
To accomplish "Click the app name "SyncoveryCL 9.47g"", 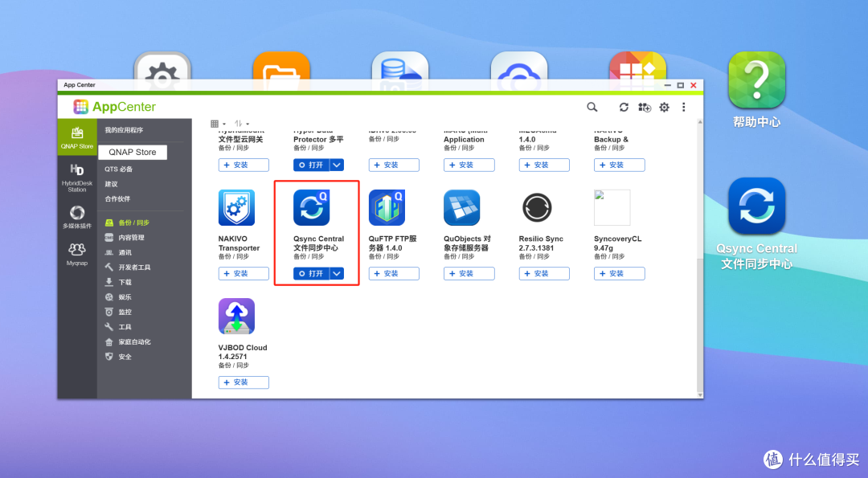I will coord(618,243).
